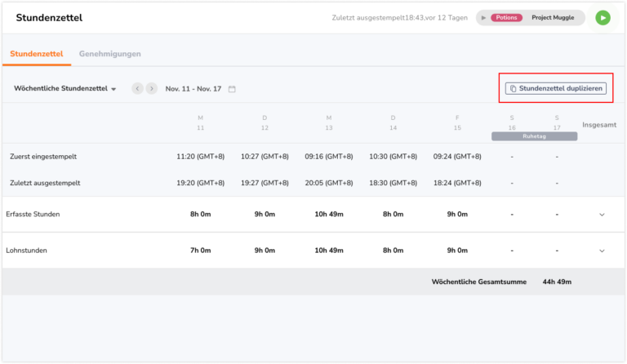Screen dimensions: 627x364
Task: Open the Wöchentliche Stundenzettel dropdown
Action: point(64,88)
